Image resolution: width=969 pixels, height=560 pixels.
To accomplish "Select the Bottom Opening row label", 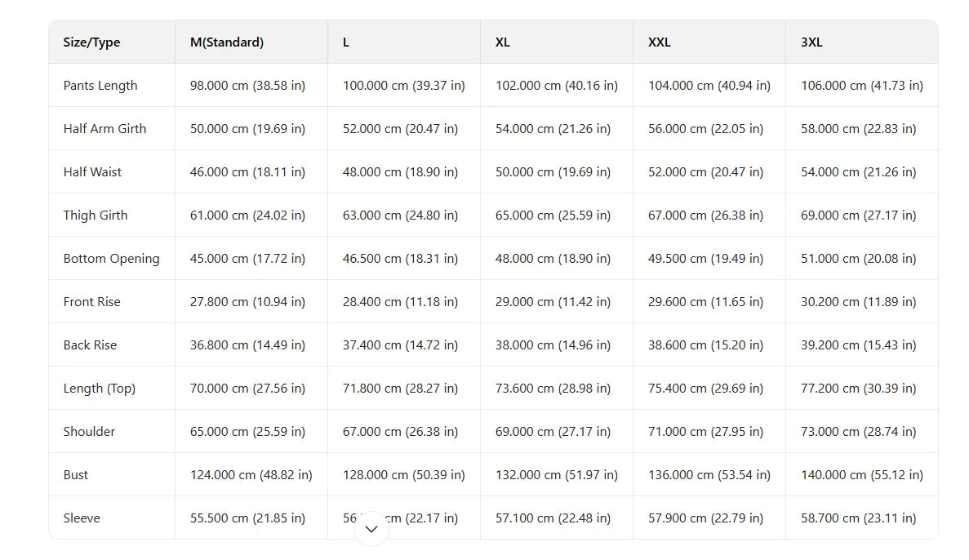I will 111,258.
